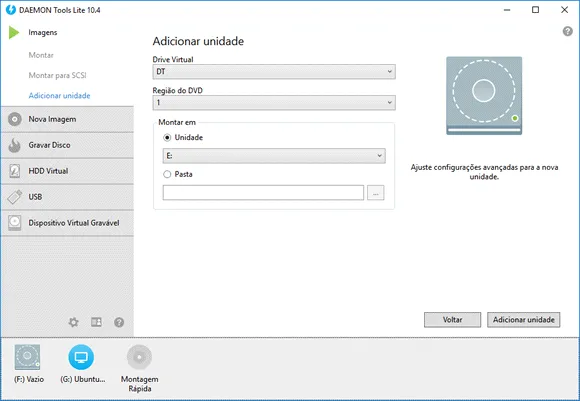
Task: Click the sidebar help question mark icon
Action: pos(119,322)
